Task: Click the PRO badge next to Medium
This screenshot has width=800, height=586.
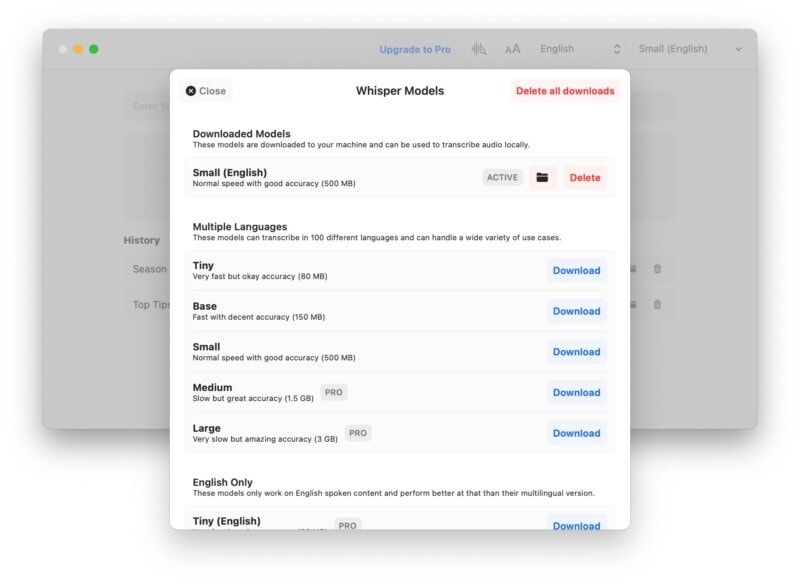Action: [333, 392]
